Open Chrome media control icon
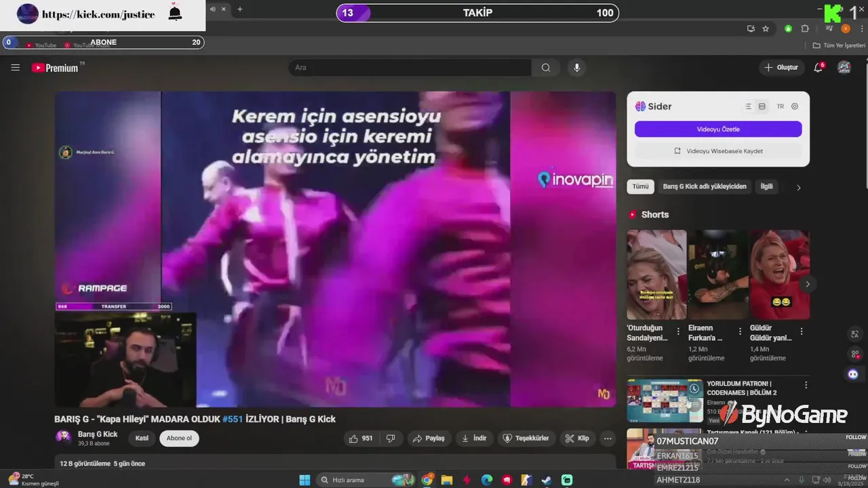Viewport: 868px width, 488px height. point(829,28)
